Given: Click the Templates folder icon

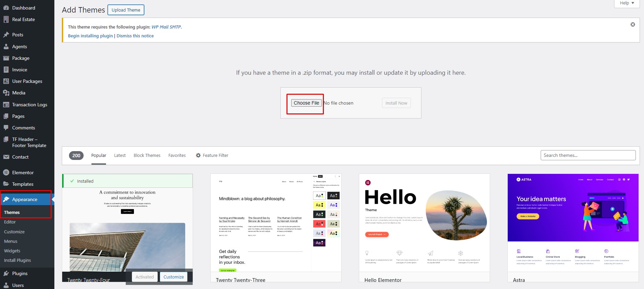Looking at the screenshot, I should [6, 184].
